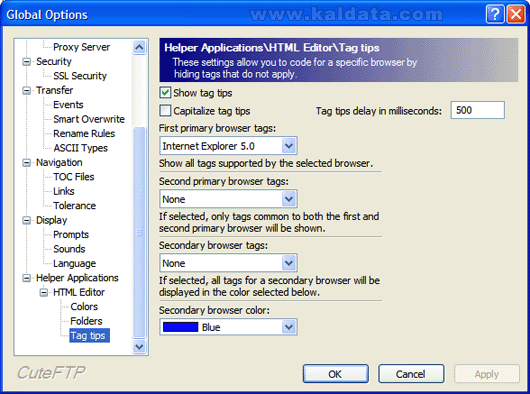Click the Cancel button
This screenshot has width=530, height=394.
pos(411,374)
